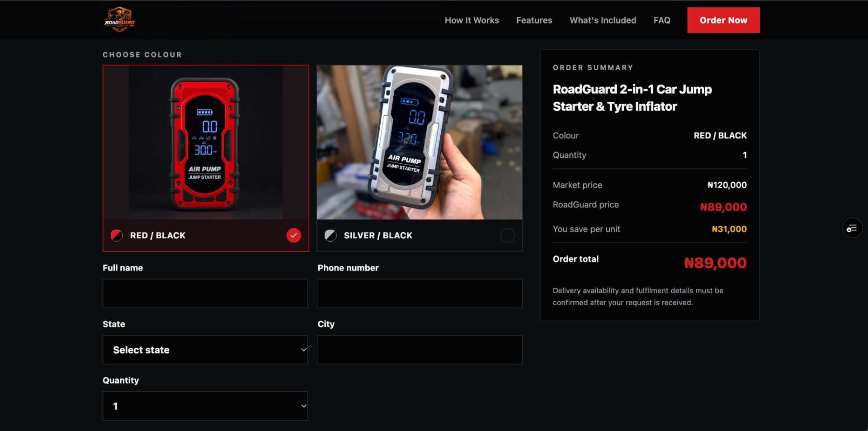Click the Order total ₦89,000 amount
Screen dimensions: 868x431
(x=715, y=263)
